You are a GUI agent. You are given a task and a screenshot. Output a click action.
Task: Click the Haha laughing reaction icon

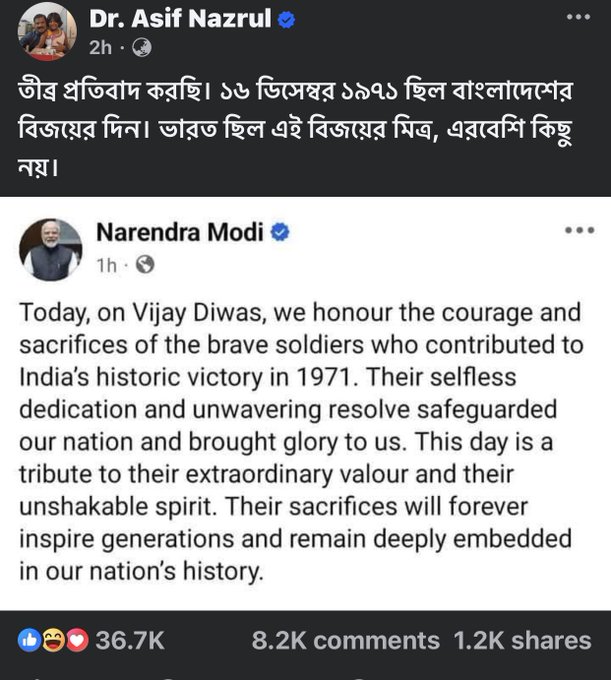[51, 640]
